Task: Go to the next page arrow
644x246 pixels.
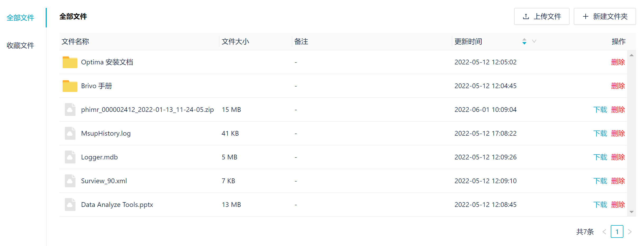Action: coord(630,232)
